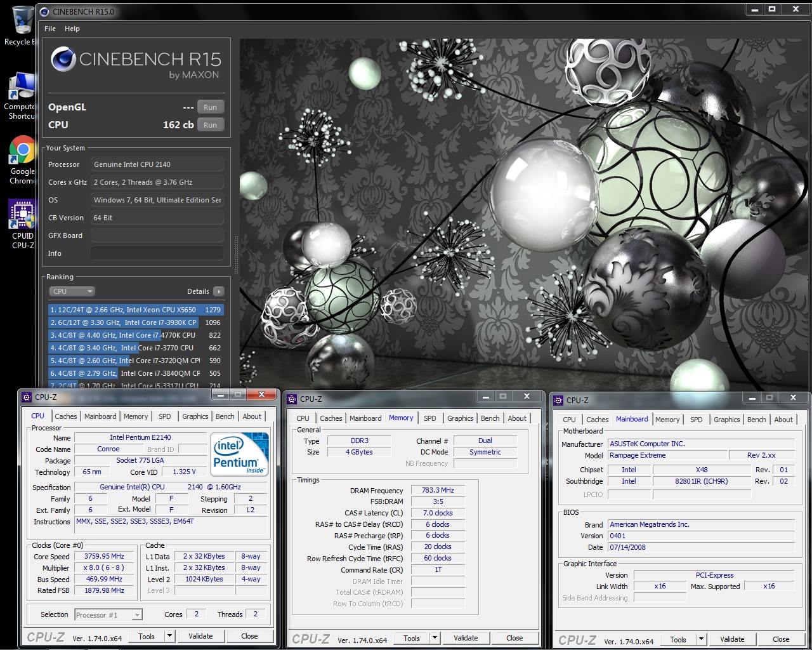This screenshot has height=650, width=812.
Task: Click Tools button in CPU window
Action: point(147,636)
